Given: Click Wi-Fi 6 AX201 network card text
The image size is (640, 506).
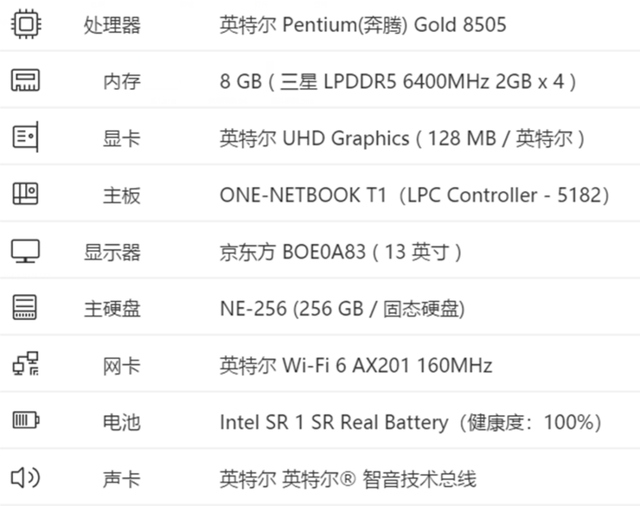Looking at the screenshot, I should click(x=356, y=365).
